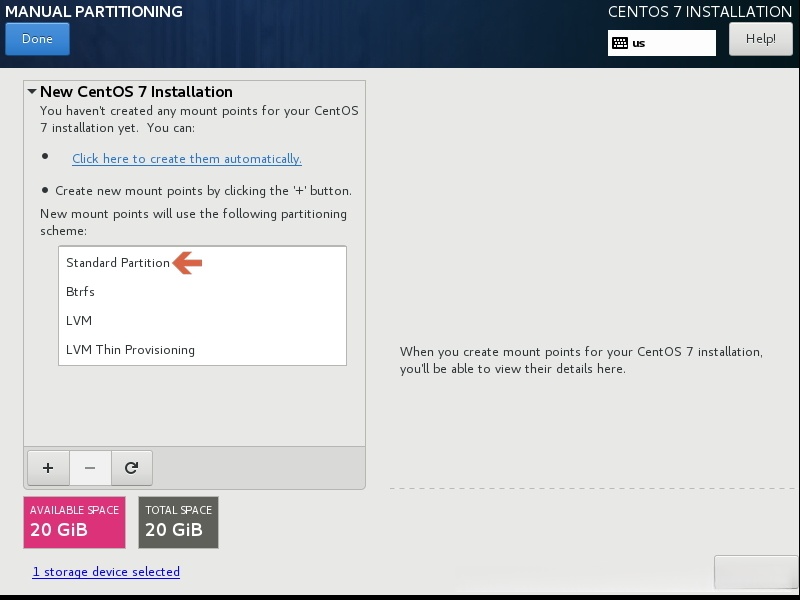Click the MANUAL PARTITIONING title
800x600 pixels.
94,11
